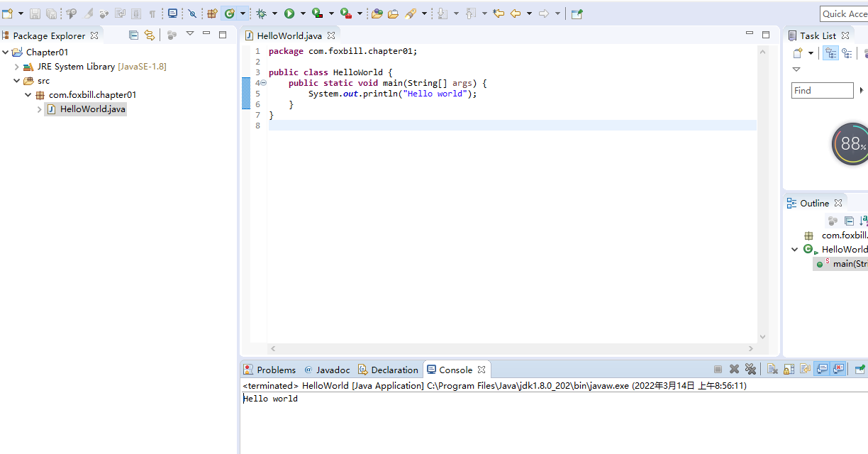Click the Back navigation arrow icon
This screenshot has width=868, height=454.
[x=516, y=13]
